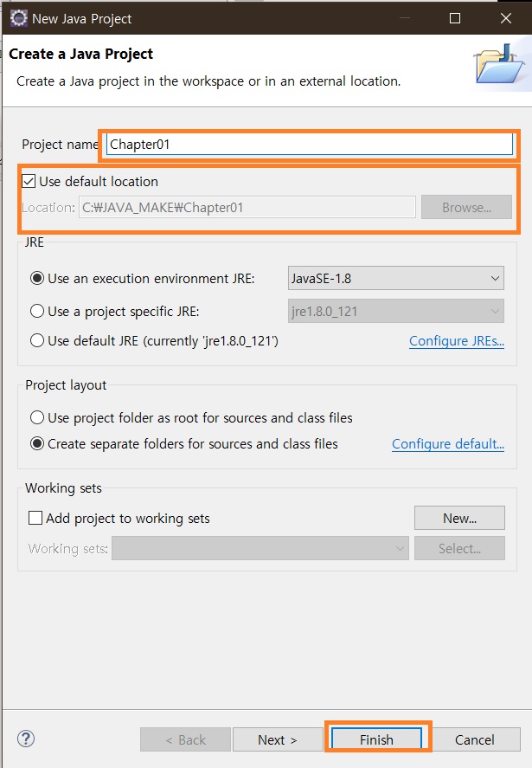This screenshot has height=768, width=532.
Task: Choose Use project folder as root option
Action: point(37,418)
